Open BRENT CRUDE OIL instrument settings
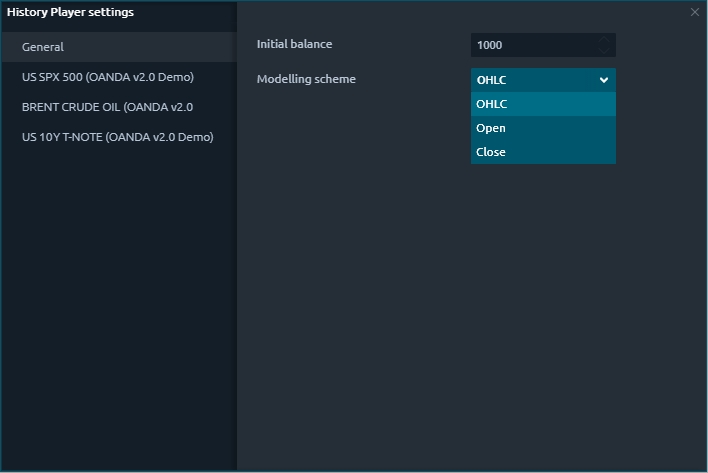708x473 pixels. pyautogui.click(x=108, y=107)
